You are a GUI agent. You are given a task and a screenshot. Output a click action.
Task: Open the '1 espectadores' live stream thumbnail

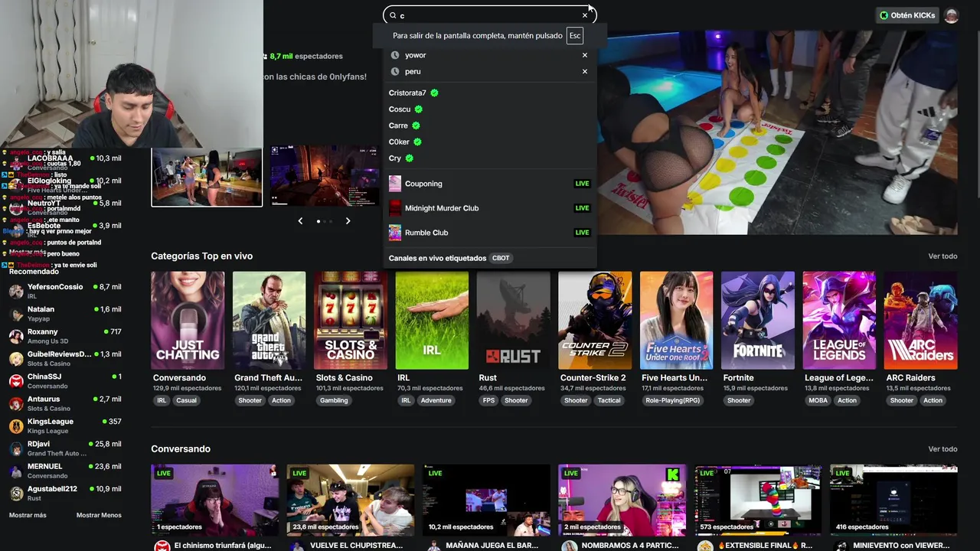[214, 500]
